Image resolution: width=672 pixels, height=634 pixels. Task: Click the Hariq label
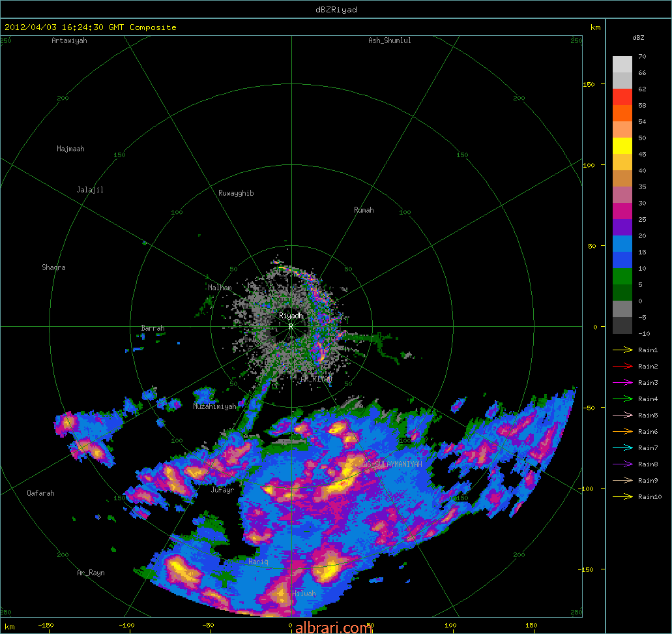coord(258,562)
